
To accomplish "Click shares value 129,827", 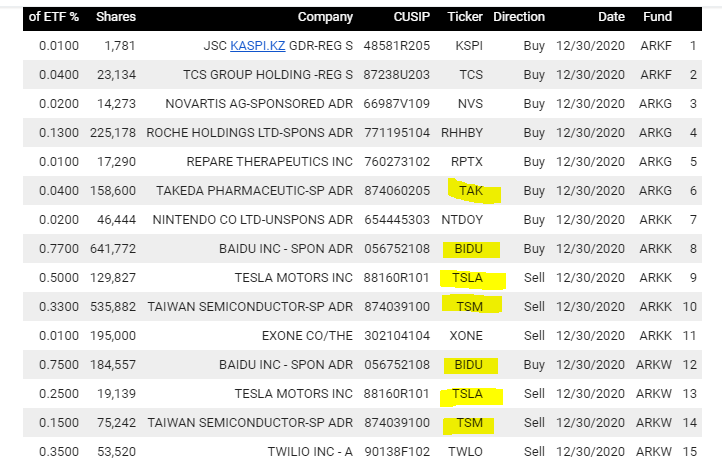I will (x=113, y=278).
